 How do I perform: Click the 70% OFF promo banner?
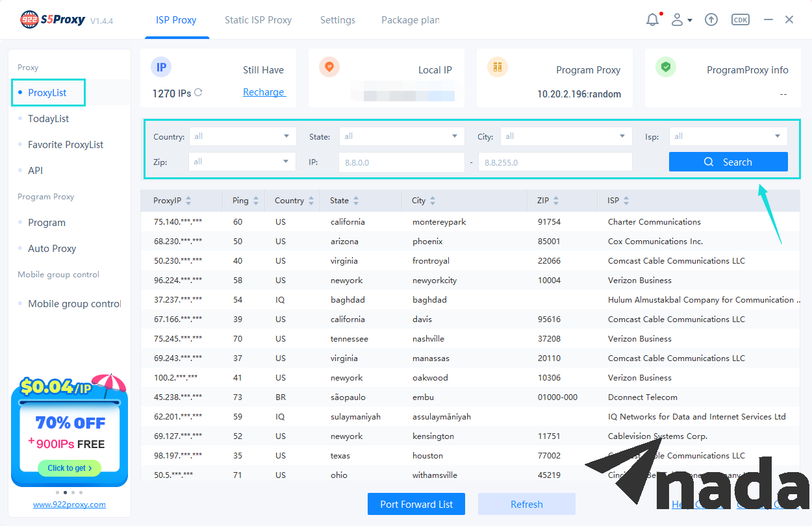[70, 431]
